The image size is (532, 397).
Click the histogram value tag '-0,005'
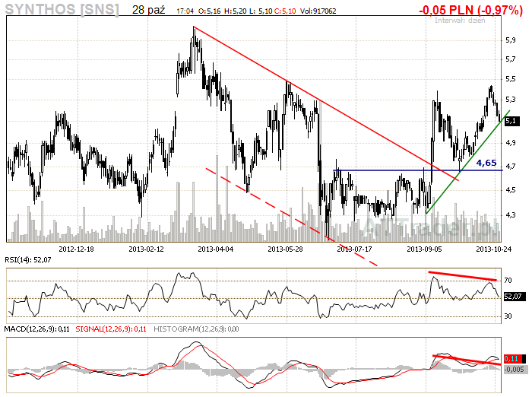515,369
